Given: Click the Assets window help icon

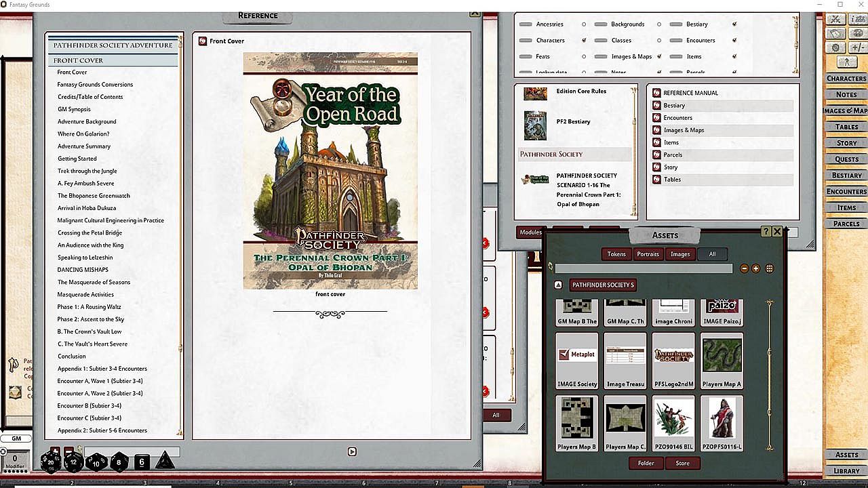Looking at the screenshot, I should pos(766,231).
